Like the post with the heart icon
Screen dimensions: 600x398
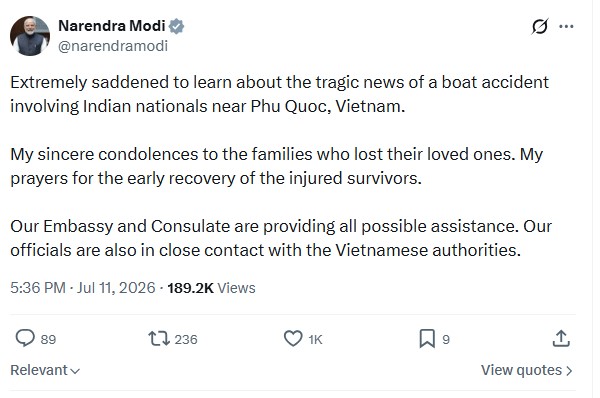click(x=293, y=339)
